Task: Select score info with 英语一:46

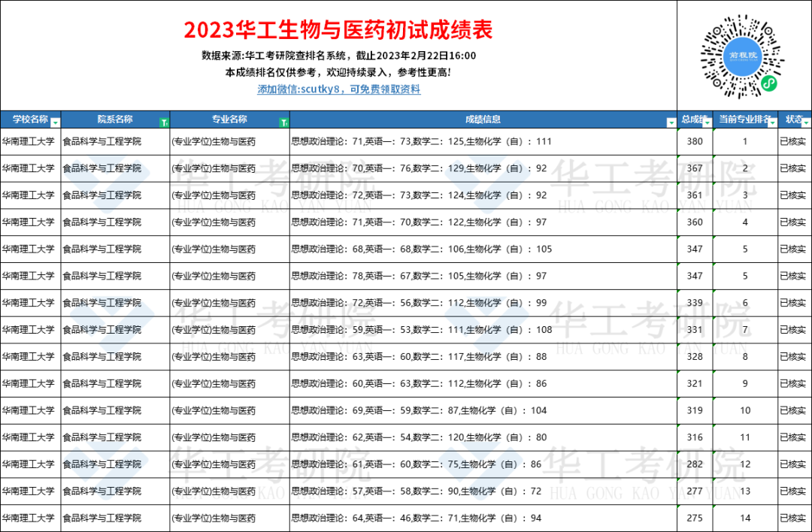Action: 483,518
